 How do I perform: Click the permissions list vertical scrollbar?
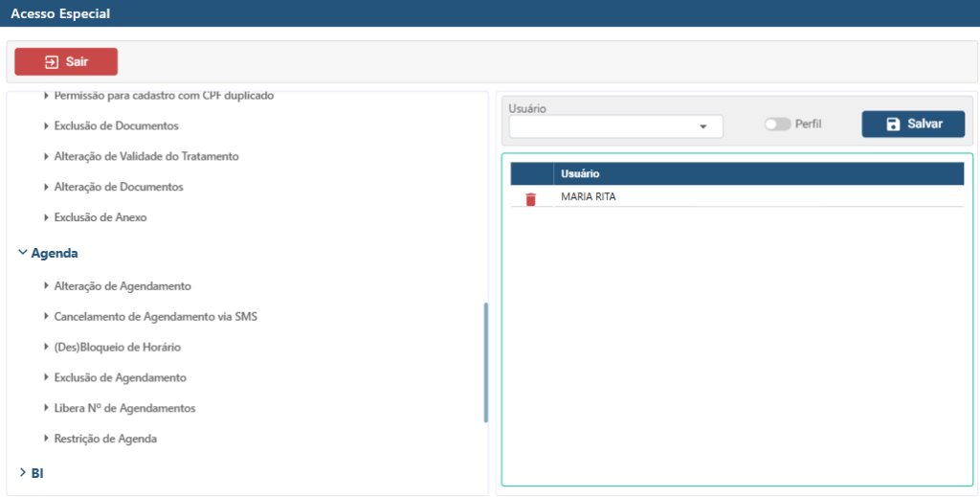[486, 362]
